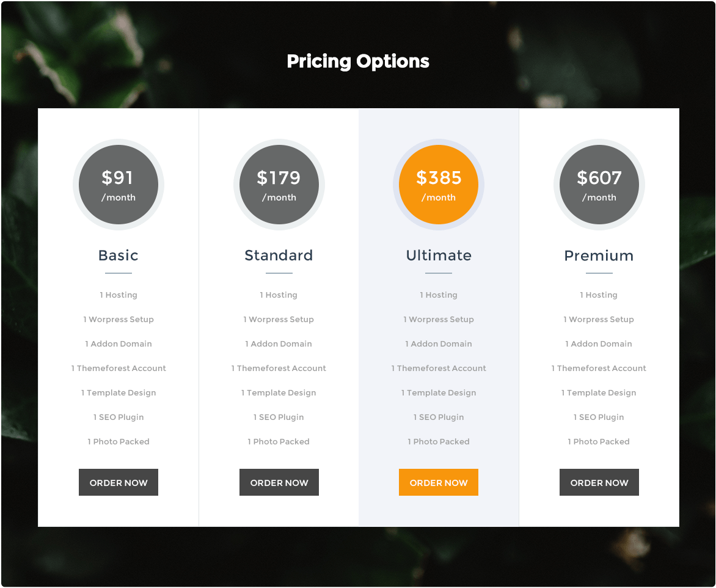The width and height of the screenshot is (716, 588).
Task: Click "1 Themeforest Account" in the Ultimate column
Action: 439,369
